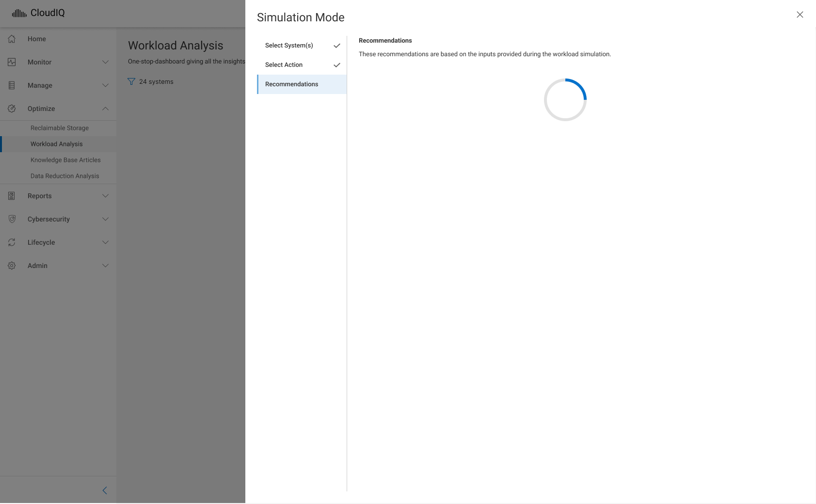This screenshot has width=816, height=504.
Task: Click the Workload Analysis page heading
Action: point(176,46)
